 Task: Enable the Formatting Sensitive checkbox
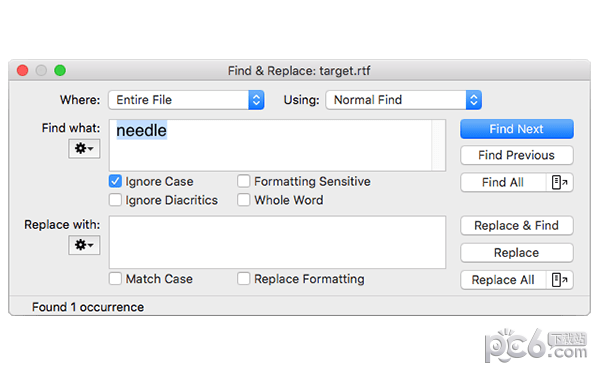coord(243,181)
